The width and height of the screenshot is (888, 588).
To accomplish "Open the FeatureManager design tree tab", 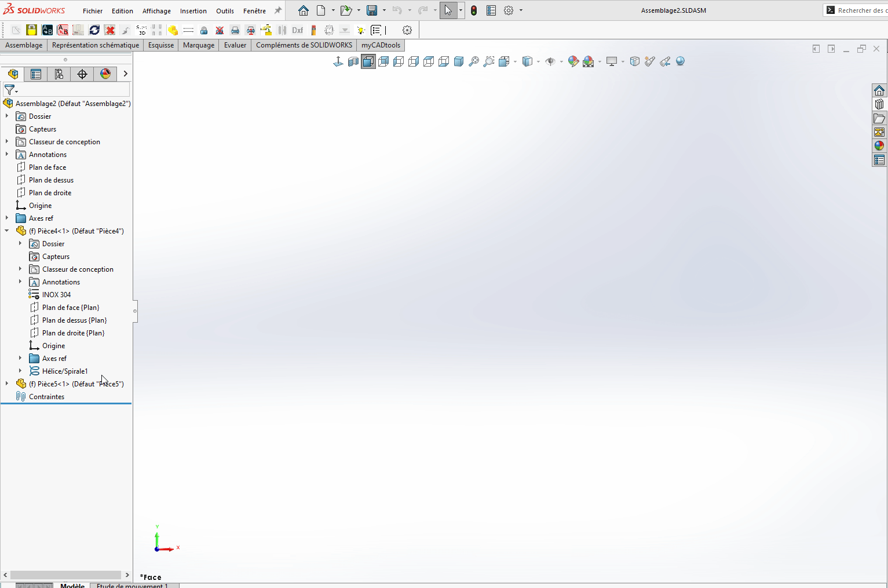I will coord(13,74).
